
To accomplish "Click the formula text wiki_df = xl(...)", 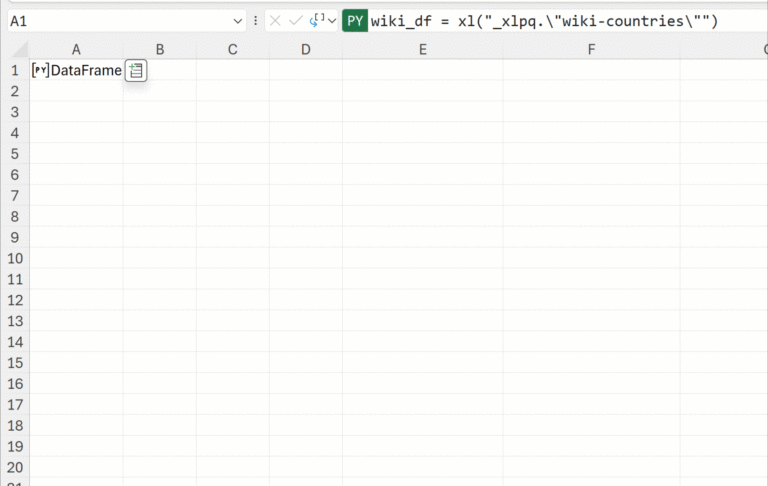I will click(x=544, y=21).
